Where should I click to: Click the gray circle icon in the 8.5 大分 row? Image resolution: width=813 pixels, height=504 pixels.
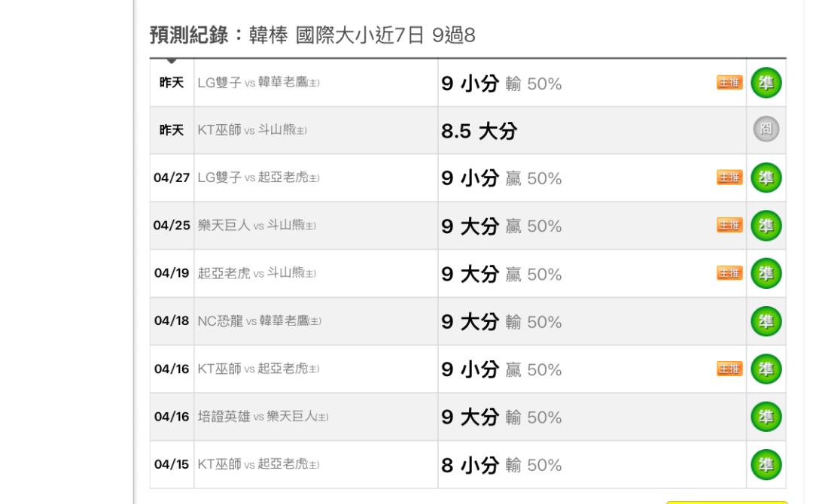(x=767, y=131)
